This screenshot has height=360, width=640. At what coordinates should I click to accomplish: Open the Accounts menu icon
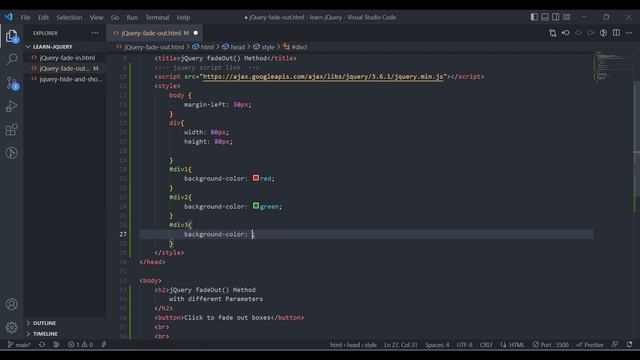(12, 304)
